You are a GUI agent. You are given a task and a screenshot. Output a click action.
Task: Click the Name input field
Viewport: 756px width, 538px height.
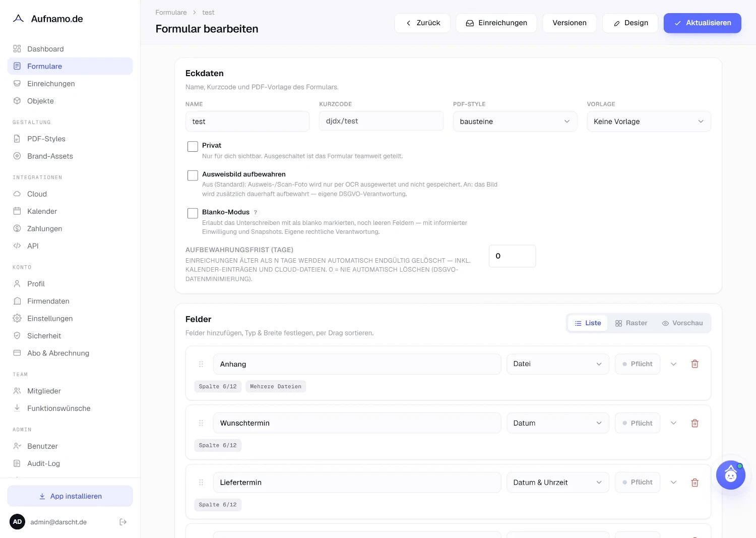pyautogui.click(x=247, y=122)
